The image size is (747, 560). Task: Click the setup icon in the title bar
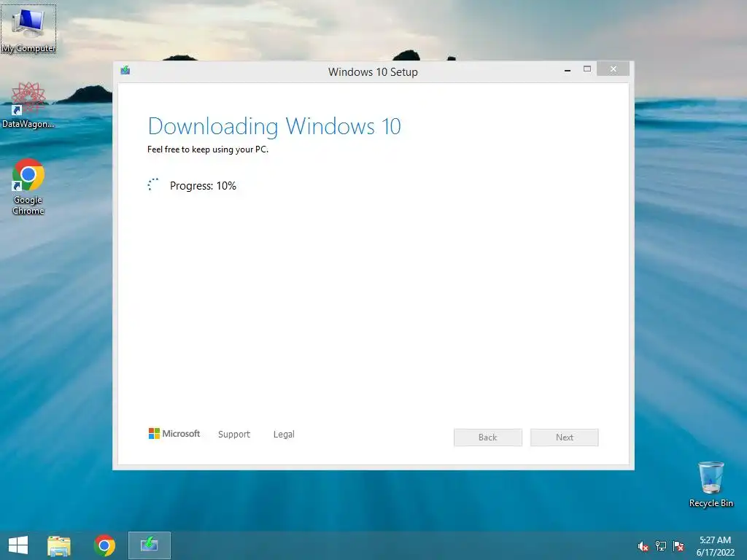pos(125,71)
